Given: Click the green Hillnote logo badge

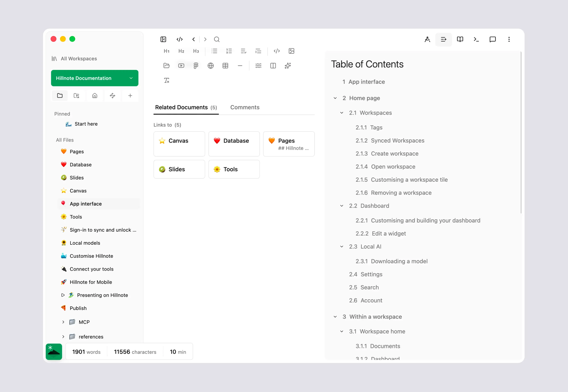Looking at the screenshot, I should point(54,351).
